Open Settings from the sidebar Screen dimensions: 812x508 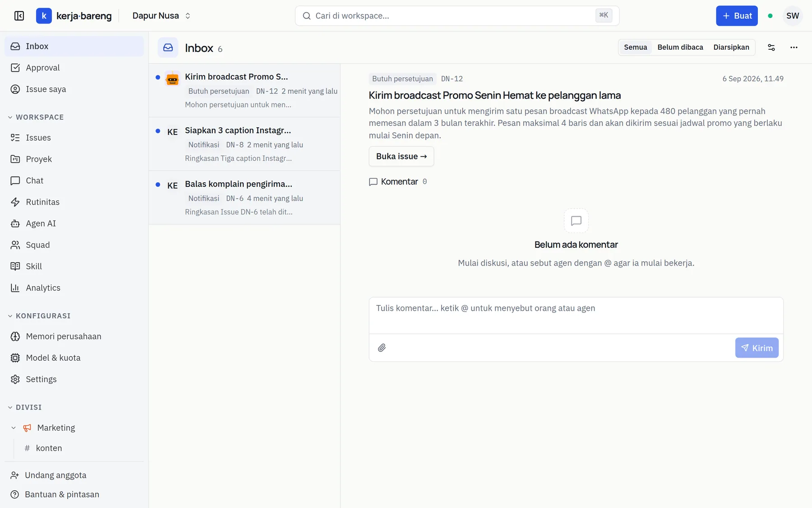(x=74, y=379)
